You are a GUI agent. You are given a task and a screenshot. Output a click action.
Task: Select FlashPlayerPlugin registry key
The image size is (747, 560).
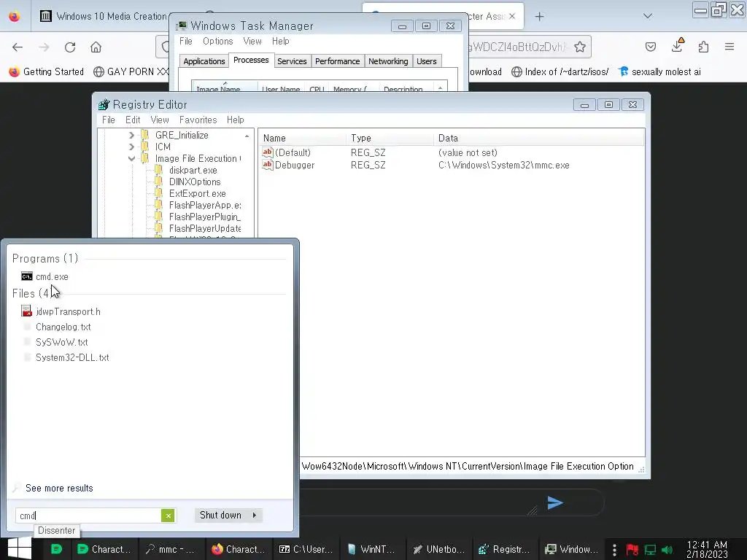tap(205, 217)
